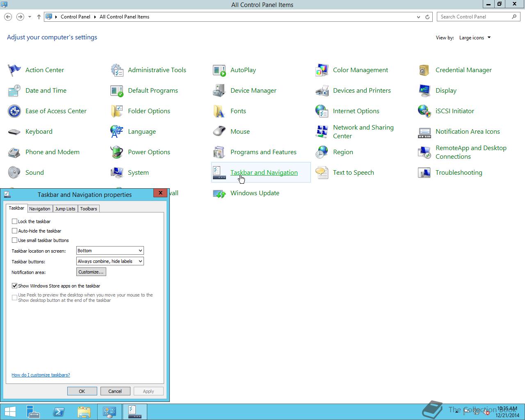Image resolution: width=525 pixels, height=420 pixels.
Task: Expand the Control Panel breadcrumb arrow
Action: pos(95,17)
